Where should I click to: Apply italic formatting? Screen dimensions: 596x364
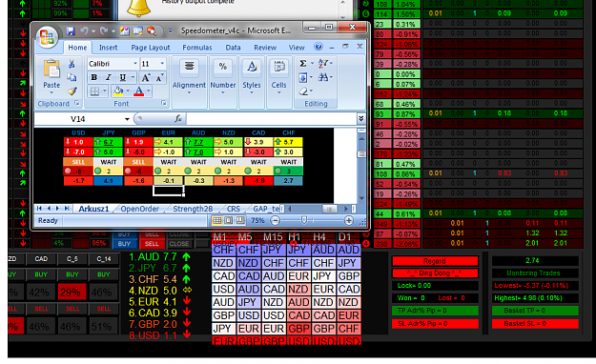(109, 77)
